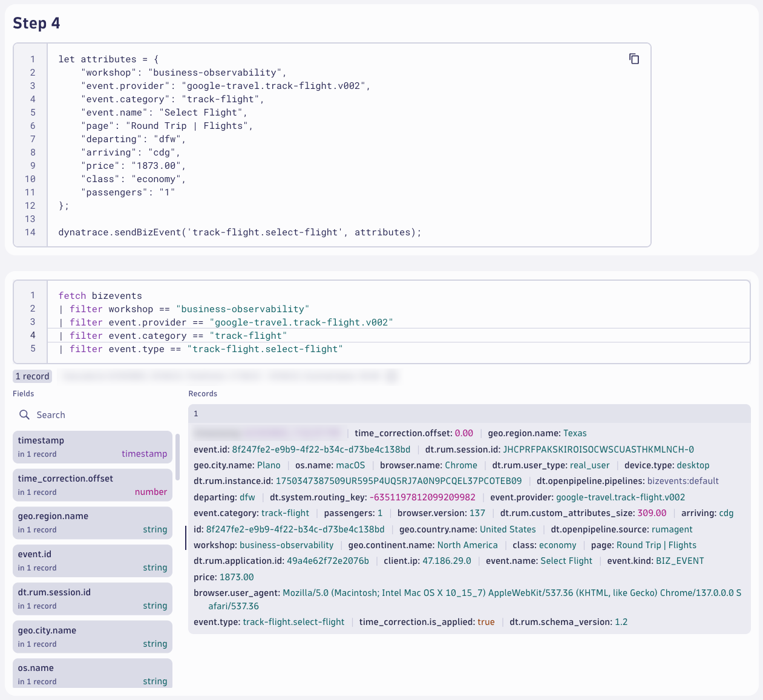Select the time_correction.offset field card
Viewport: 763px width, 700px height.
[93, 485]
